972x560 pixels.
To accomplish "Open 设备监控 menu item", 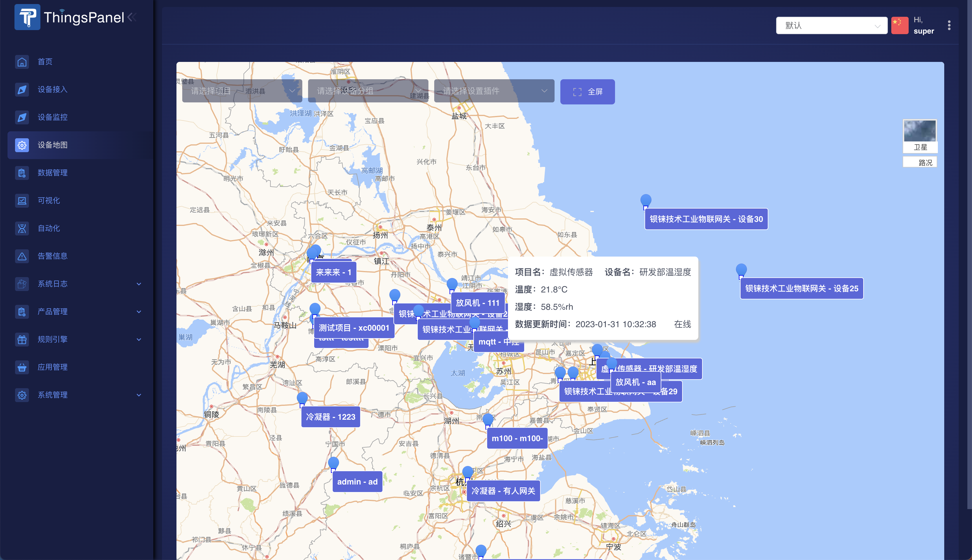I will point(52,117).
